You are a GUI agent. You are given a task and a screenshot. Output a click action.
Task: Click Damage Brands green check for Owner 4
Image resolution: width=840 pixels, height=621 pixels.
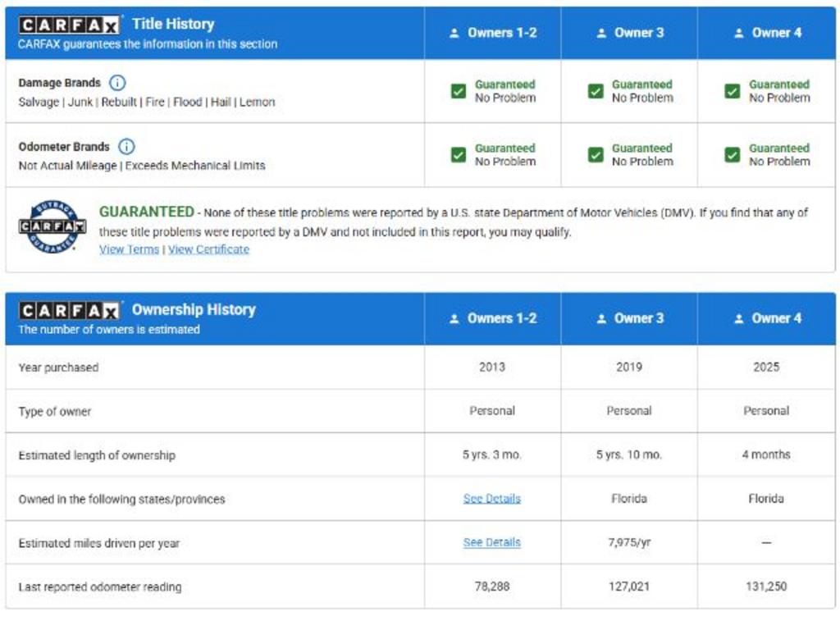733,91
